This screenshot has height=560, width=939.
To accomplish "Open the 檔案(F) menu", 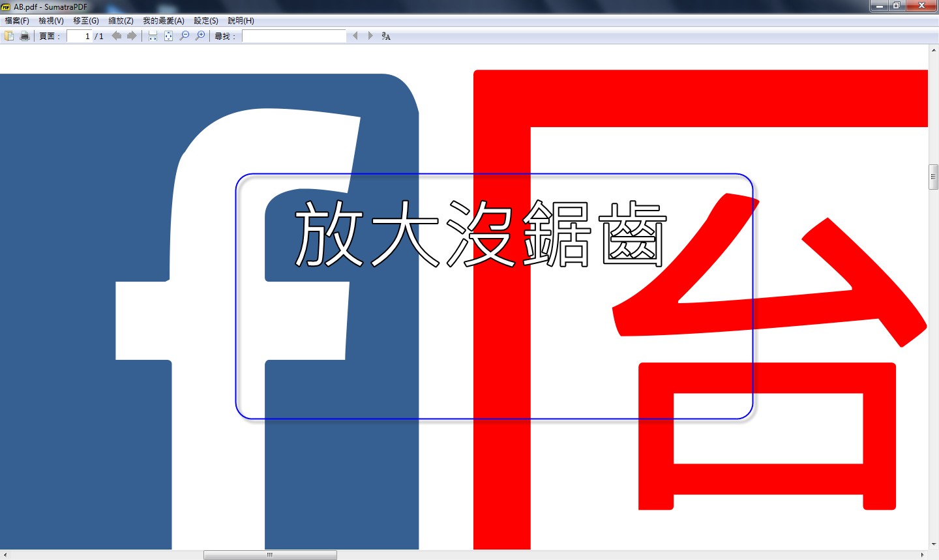I will click(17, 21).
